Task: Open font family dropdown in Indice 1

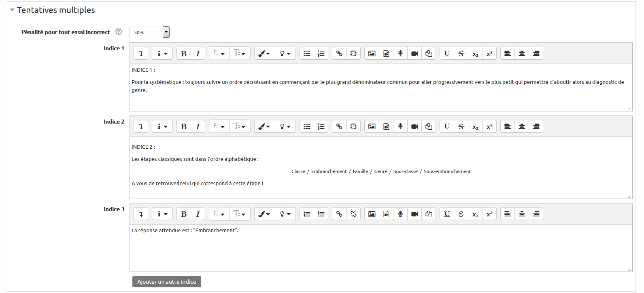Action: click(219, 53)
